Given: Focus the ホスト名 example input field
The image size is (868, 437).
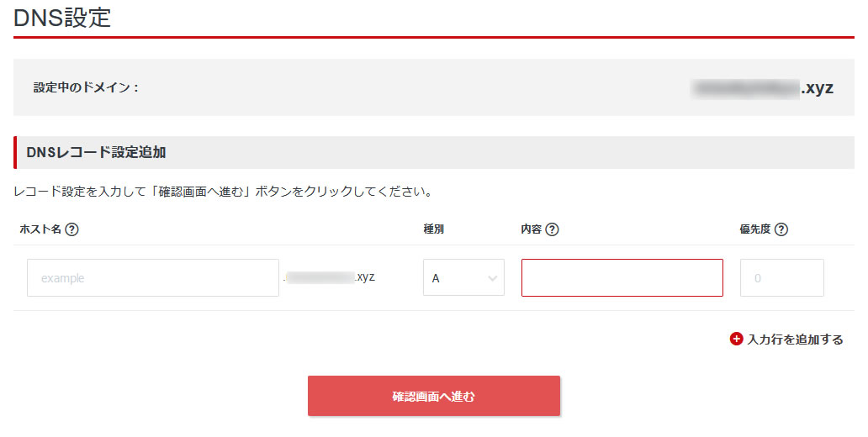Looking at the screenshot, I should [153, 277].
